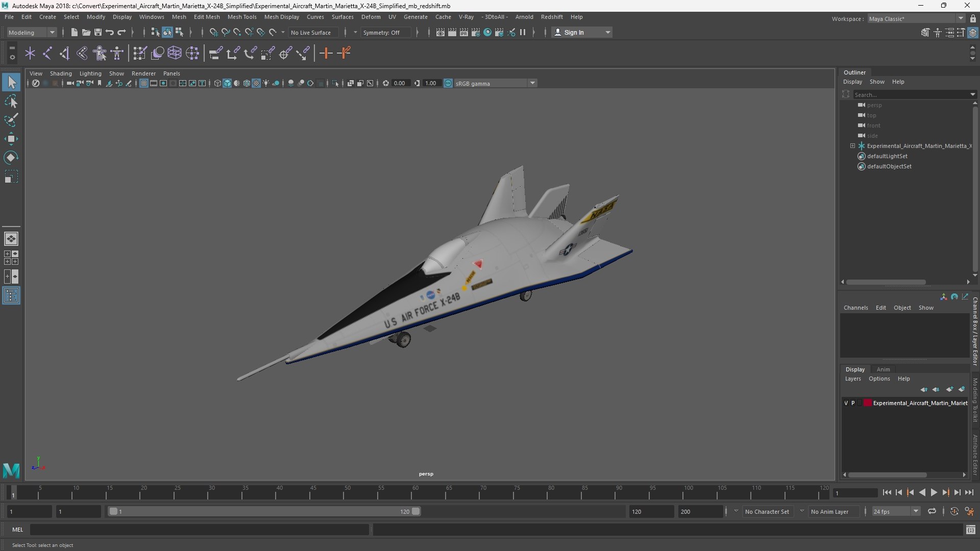Click the Save Scene disk icon

coord(98,32)
